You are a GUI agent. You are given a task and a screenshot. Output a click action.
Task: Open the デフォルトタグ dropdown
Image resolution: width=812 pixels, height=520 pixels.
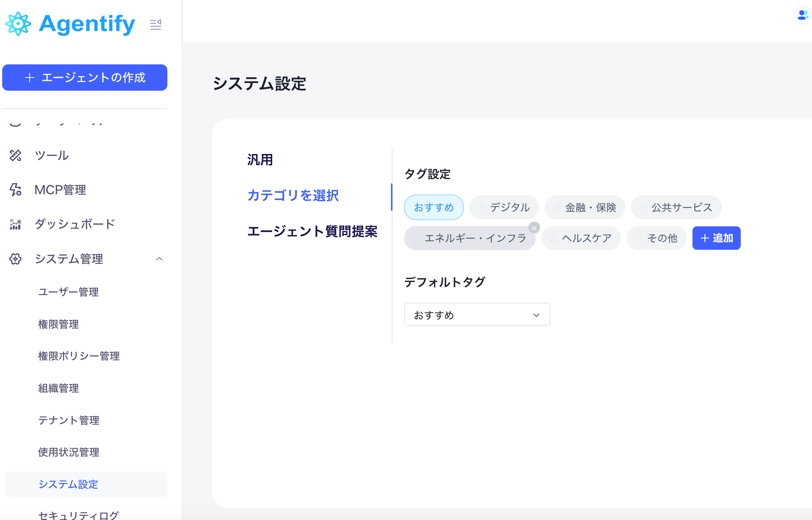click(x=477, y=315)
